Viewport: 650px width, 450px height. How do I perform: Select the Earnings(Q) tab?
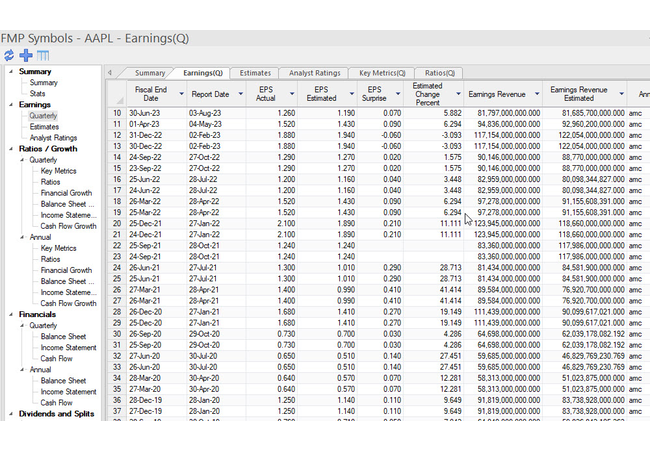[x=203, y=73]
